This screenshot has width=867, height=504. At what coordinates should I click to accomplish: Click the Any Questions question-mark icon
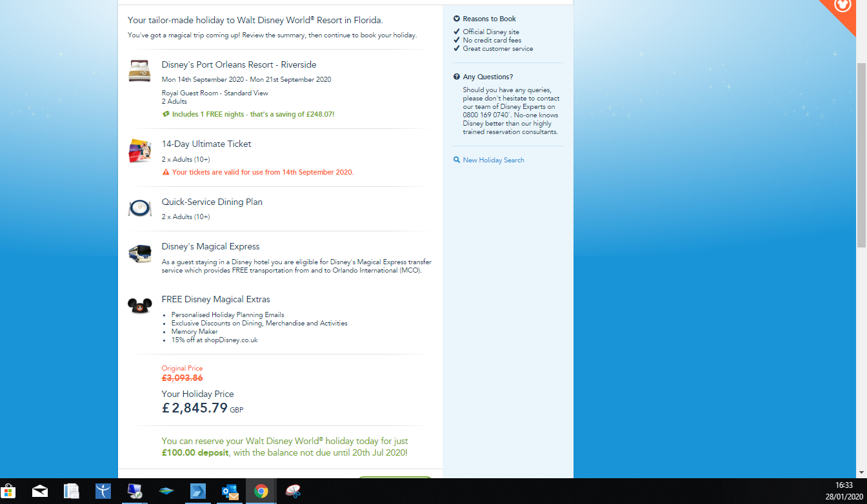pos(457,77)
